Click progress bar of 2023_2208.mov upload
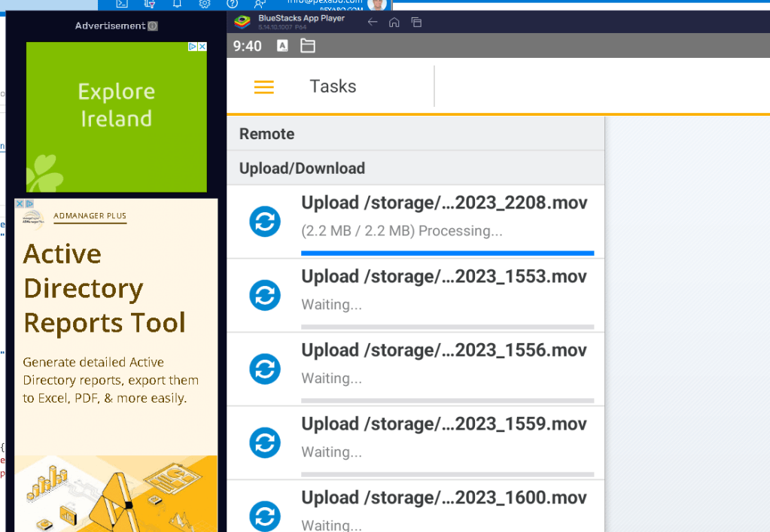 (x=447, y=254)
